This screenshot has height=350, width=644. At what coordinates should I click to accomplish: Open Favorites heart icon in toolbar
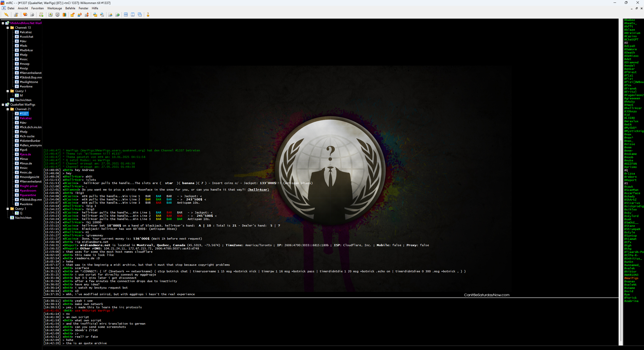(x=25, y=15)
